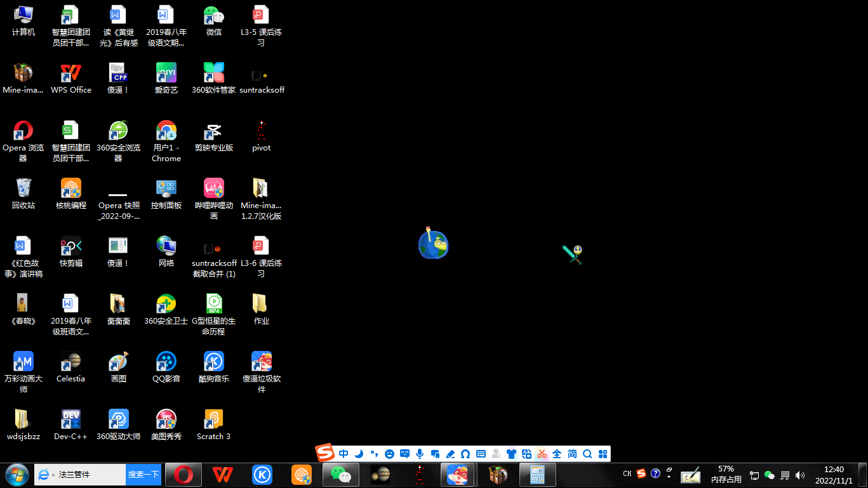This screenshot has height=488, width=868.
Task: Launch 画图 from the desktop
Action: pos(118,367)
